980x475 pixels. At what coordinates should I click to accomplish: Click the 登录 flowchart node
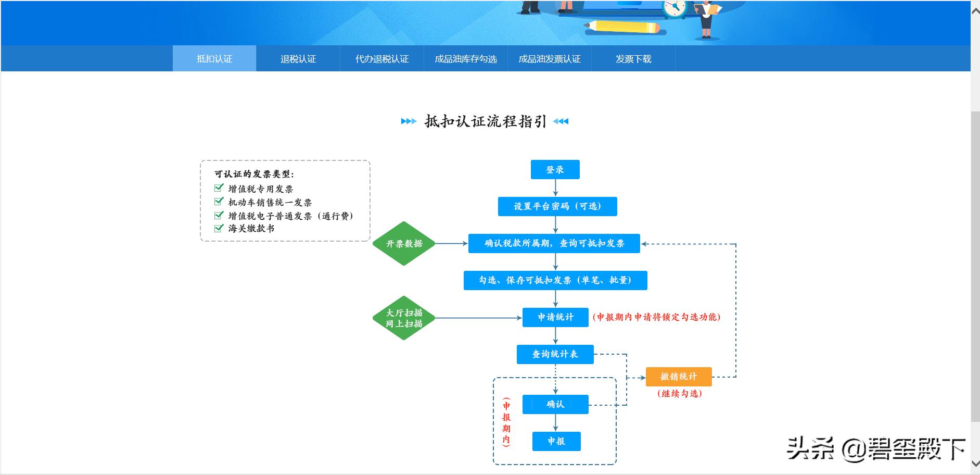[555, 169]
